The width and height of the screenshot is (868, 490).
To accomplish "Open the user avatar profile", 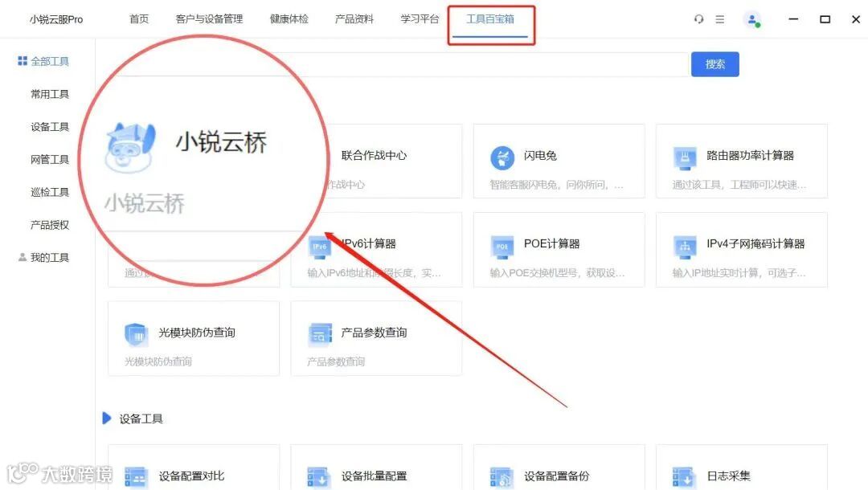I will 752,20.
